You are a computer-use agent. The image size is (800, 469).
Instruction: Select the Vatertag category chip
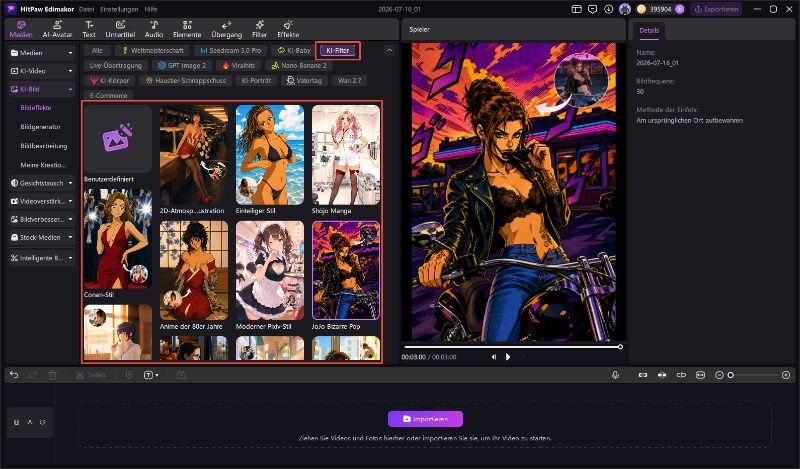coord(304,80)
